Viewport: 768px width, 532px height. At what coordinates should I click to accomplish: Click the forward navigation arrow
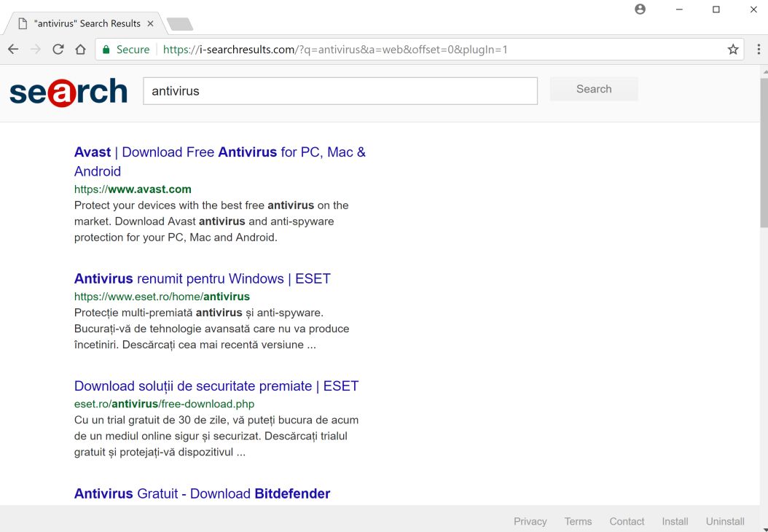click(35, 49)
